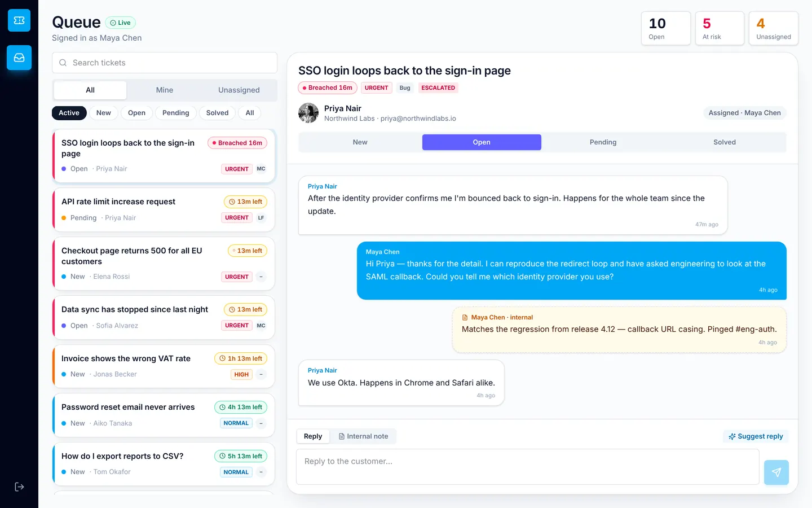The image size is (812, 508).
Task: Click the 5 At risk stat card
Action: 720,28
